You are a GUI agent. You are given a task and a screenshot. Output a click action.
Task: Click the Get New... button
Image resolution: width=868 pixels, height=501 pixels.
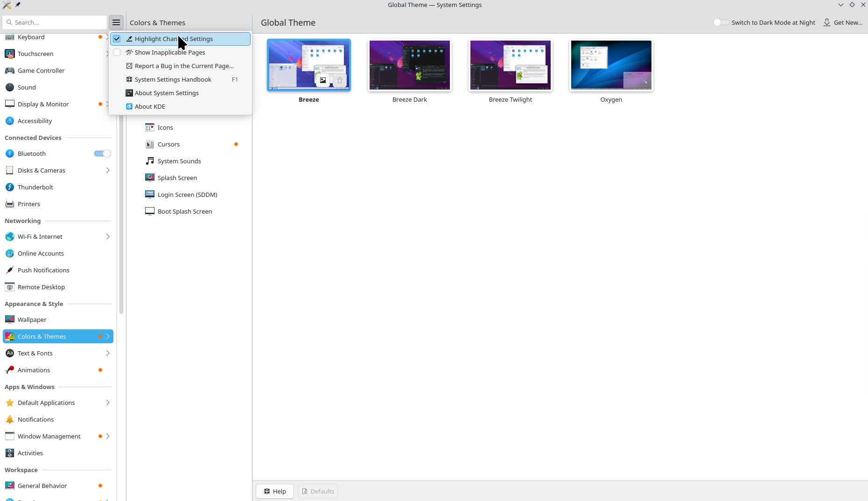(843, 22)
